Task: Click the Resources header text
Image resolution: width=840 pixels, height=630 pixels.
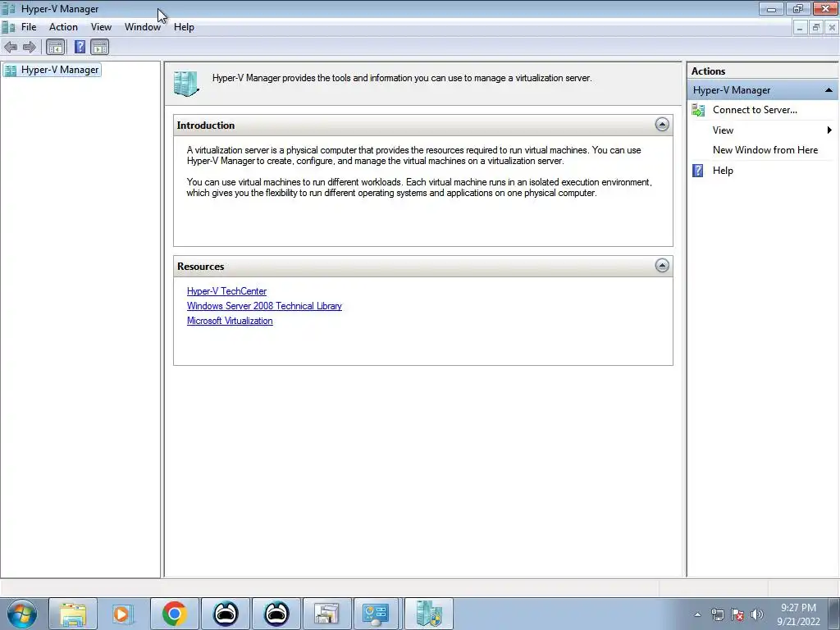Action: 200,267
